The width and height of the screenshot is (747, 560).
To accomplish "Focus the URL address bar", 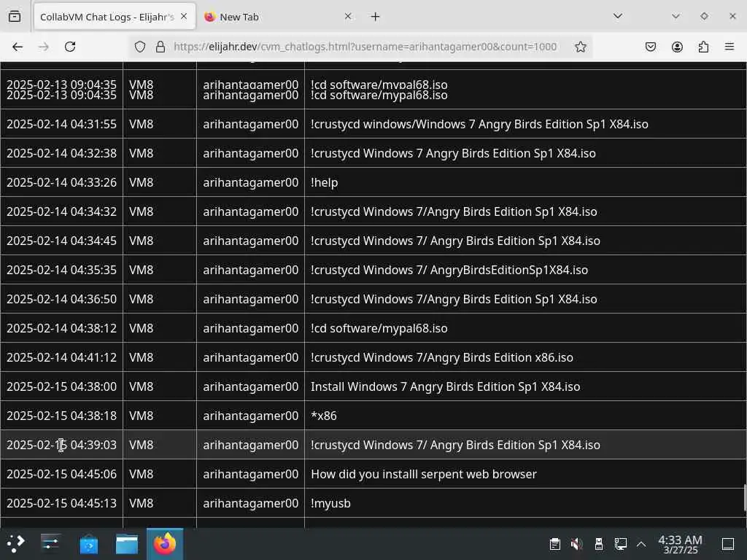I will [x=365, y=47].
